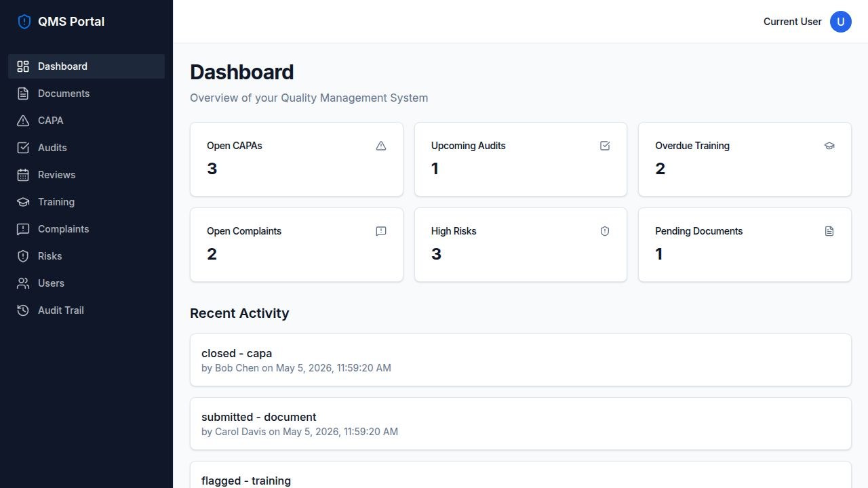Click the shield icon on High Risks card
868x488 pixels.
605,231
